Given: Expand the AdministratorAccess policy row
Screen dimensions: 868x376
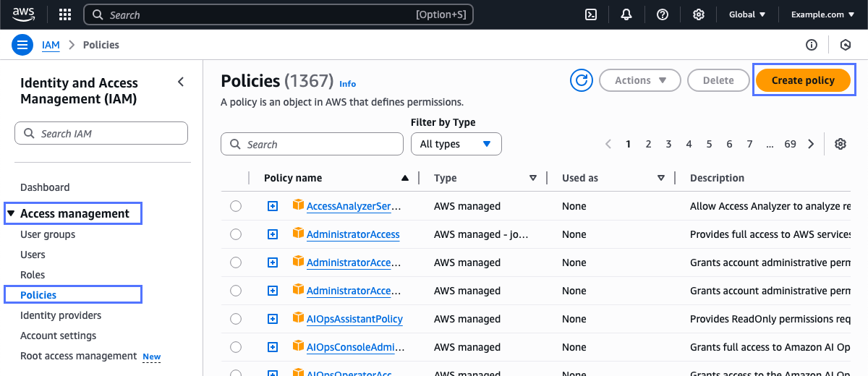Looking at the screenshot, I should [273, 234].
